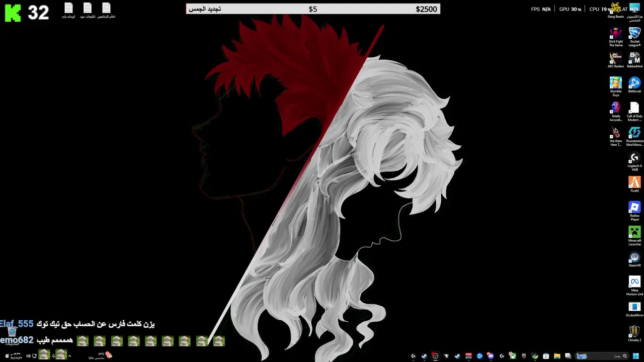The height and width of the screenshot is (362, 644).
Task: Switch to OBS Studio in taskbar
Action: [x=436, y=356]
